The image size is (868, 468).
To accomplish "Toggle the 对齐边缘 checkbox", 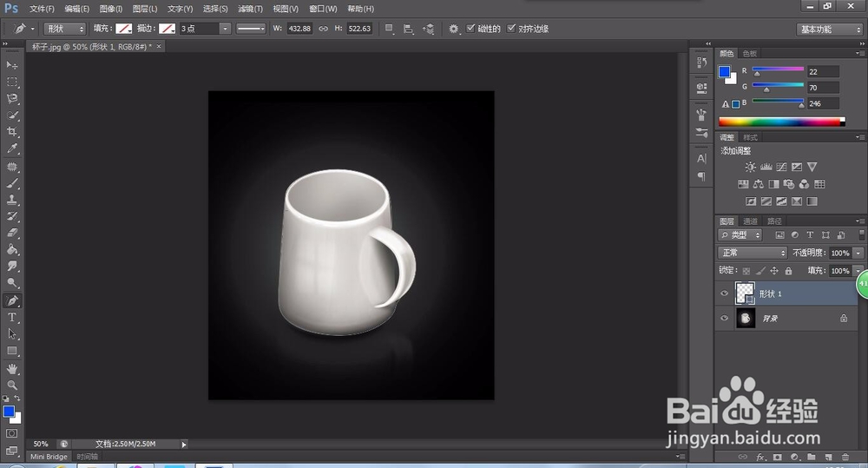I will [511, 29].
